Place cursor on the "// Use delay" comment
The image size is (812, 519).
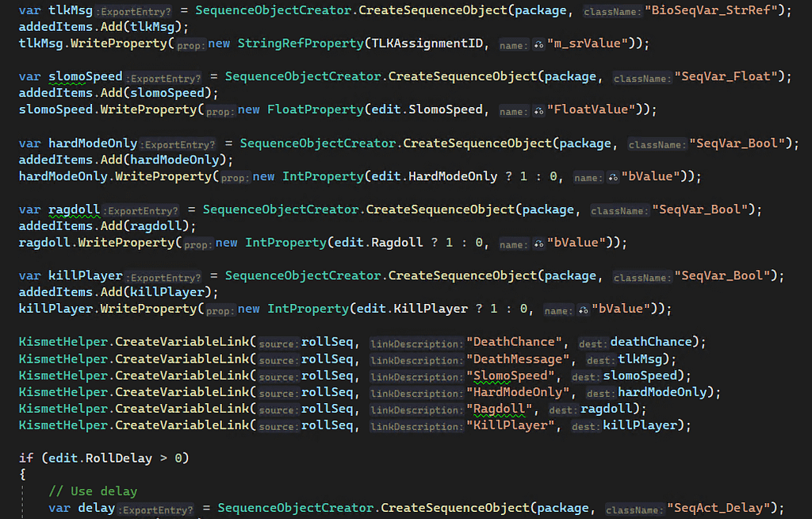coord(93,491)
